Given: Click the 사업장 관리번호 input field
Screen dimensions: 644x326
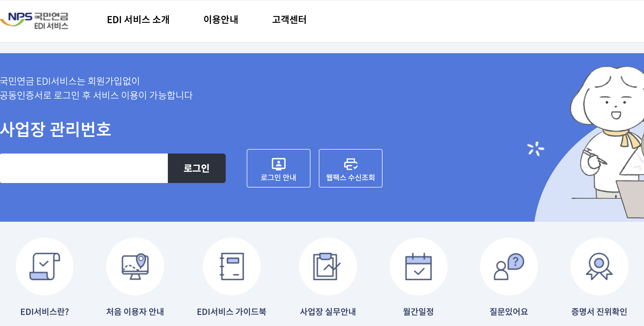Looking at the screenshot, I should click(x=84, y=168).
